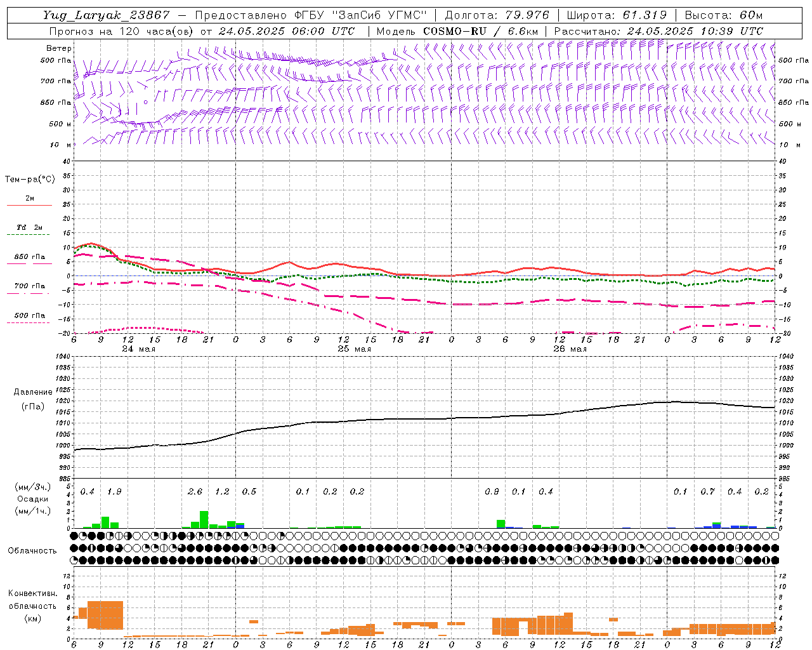Select the 2м temperature legend entry
This screenshot has height=650, width=812.
click(30, 199)
